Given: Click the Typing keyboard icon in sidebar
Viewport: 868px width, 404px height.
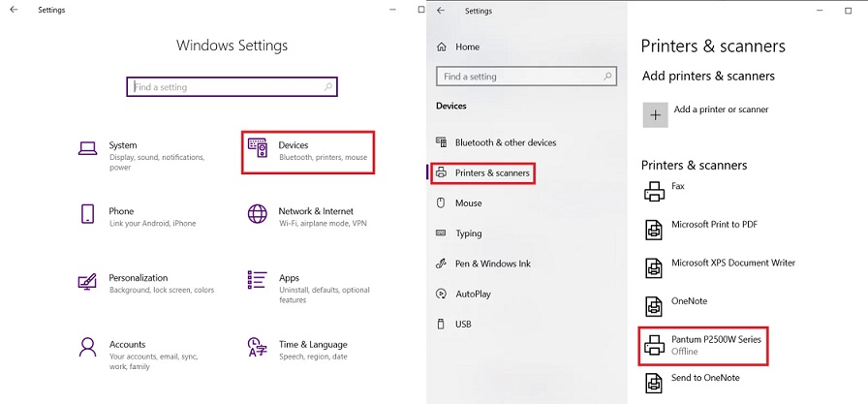Looking at the screenshot, I should click(x=441, y=233).
